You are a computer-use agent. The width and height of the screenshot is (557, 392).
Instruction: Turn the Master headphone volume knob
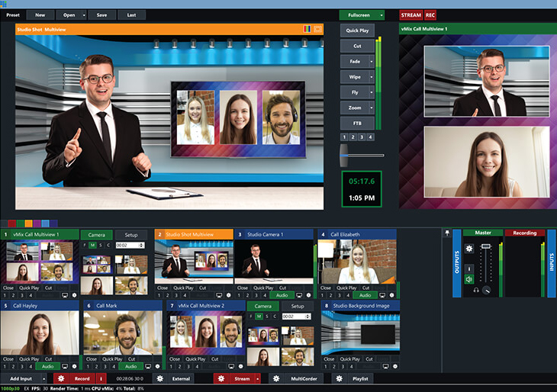tap(486, 290)
